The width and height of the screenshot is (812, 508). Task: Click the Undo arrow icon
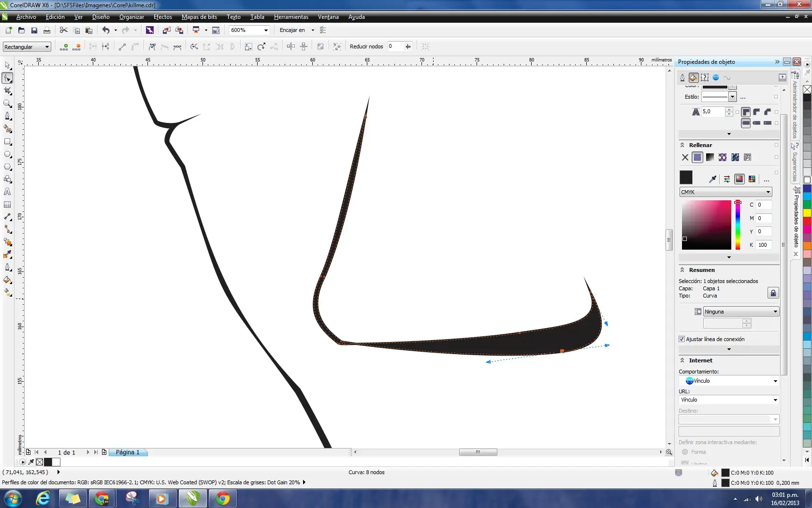tap(106, 30)
